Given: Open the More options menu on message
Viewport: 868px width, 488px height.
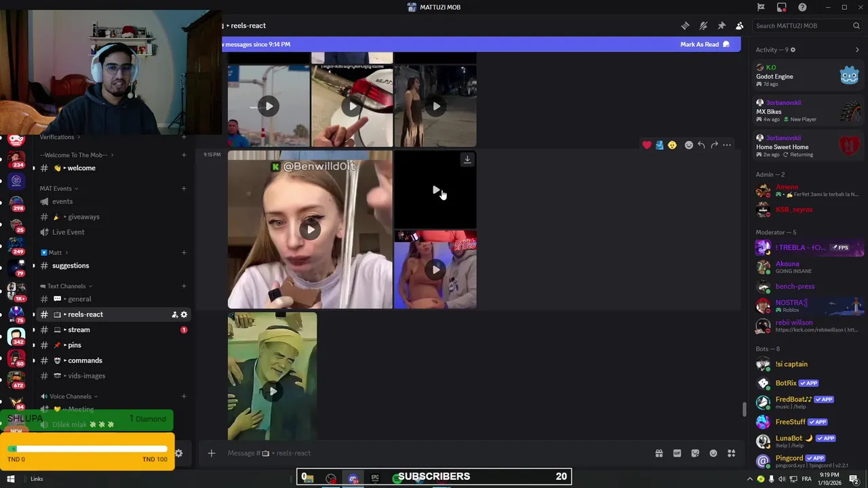Looking at the screenshot, I should coord(727,145).
